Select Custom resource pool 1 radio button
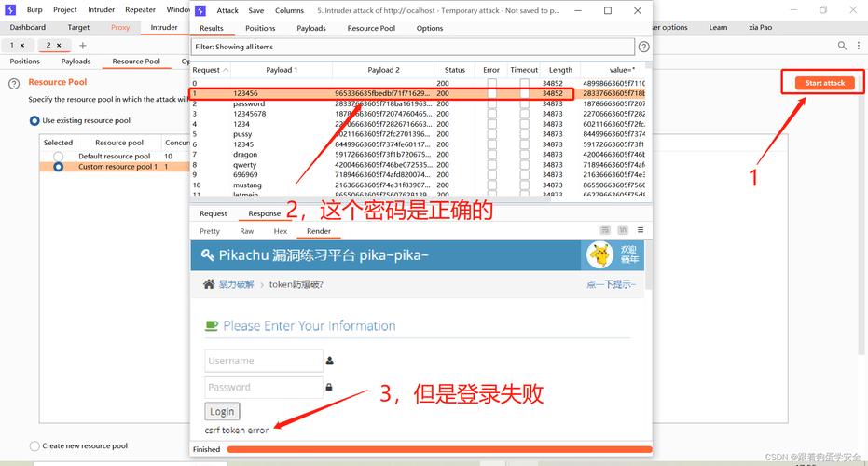The height and width of the screenshot is (466, 868). pos(58,167)
